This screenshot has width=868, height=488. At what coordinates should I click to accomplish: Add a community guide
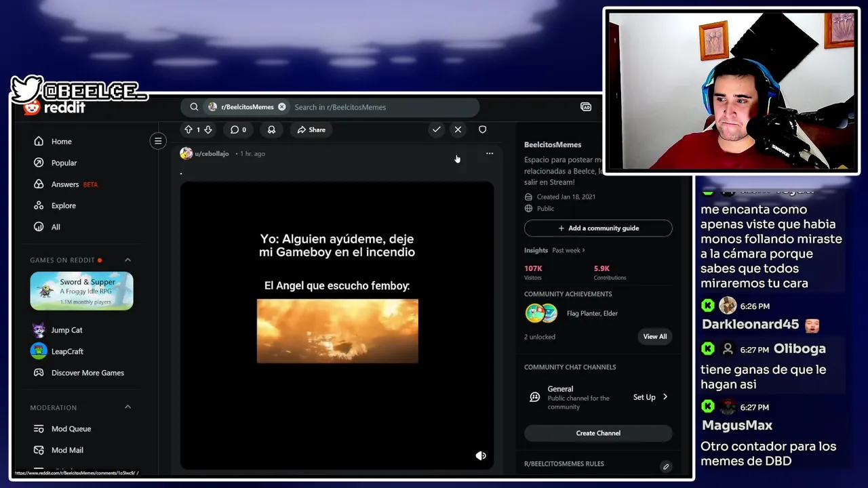pyautogui.click(x=598, y=228)
